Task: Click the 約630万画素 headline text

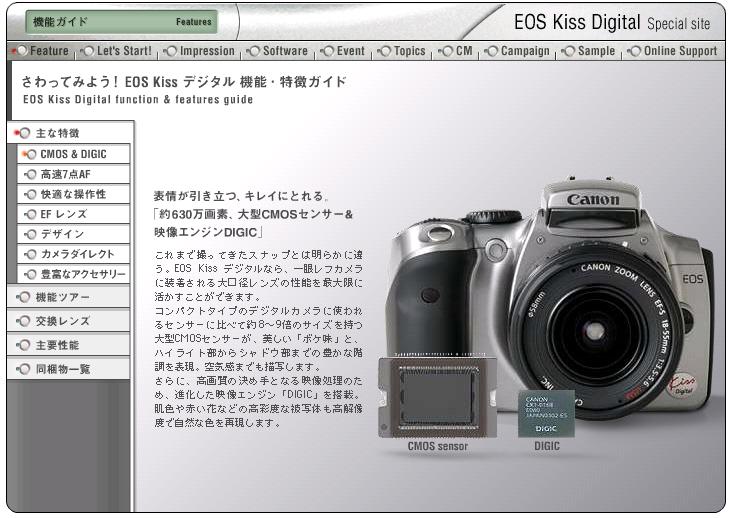Action: pos(254,215)
